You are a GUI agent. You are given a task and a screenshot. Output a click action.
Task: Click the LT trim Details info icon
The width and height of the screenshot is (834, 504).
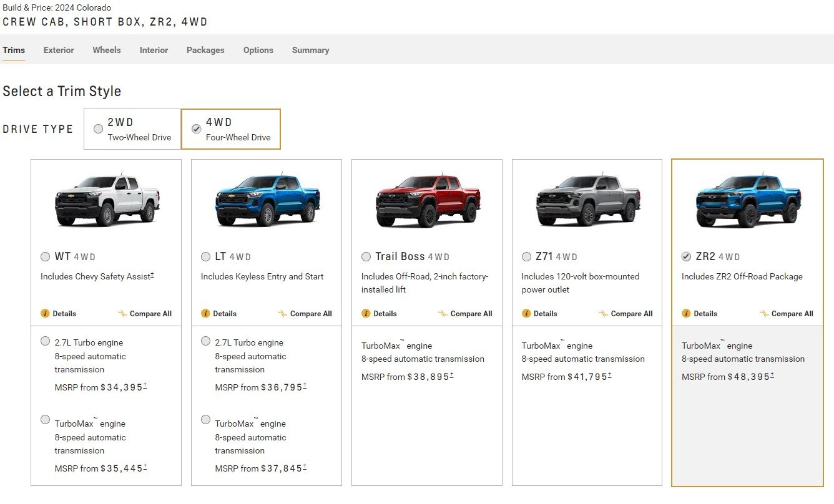[205, 314]
